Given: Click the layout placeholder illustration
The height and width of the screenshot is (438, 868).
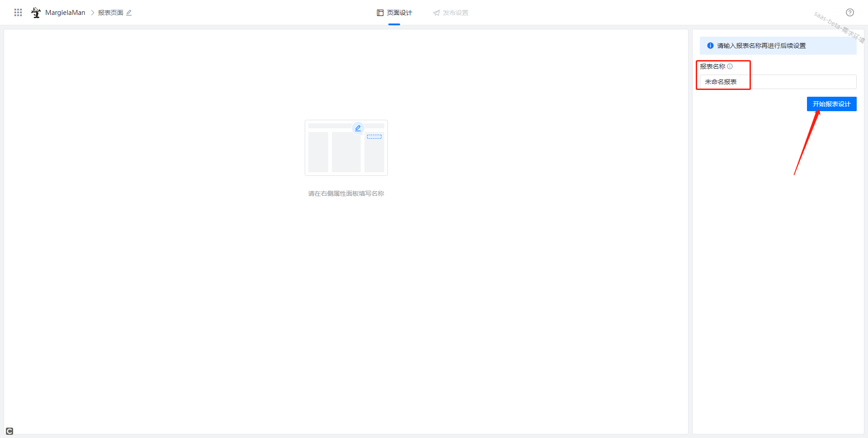Looking at the screenshot, I should click(346, 148).
